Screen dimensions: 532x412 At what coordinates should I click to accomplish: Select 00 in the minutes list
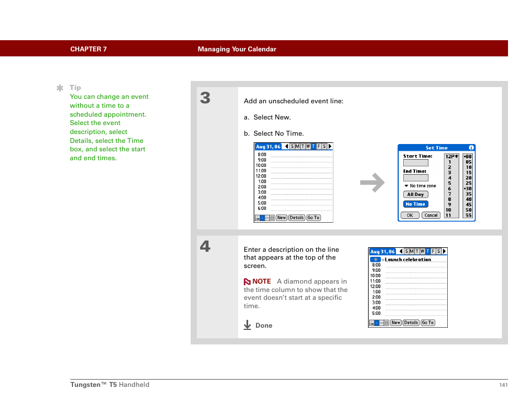468,156
